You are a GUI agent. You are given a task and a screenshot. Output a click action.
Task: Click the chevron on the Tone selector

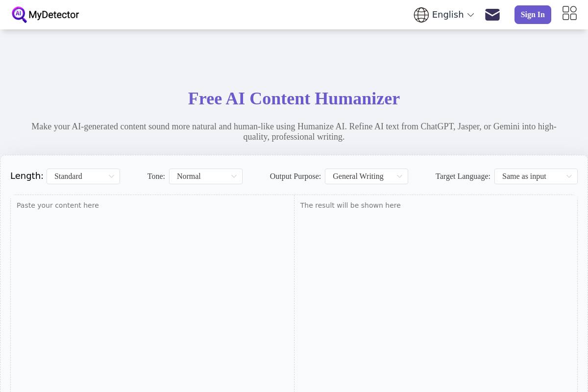[234, 176]
